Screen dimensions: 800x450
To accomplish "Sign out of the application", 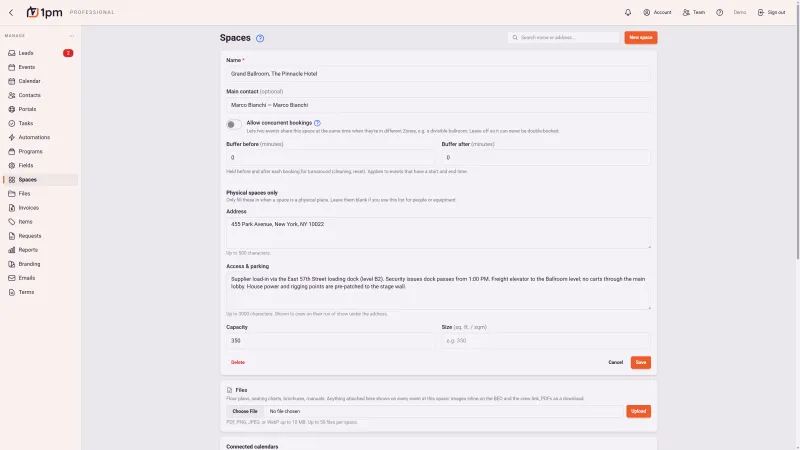I will click(x=771, y=12).
